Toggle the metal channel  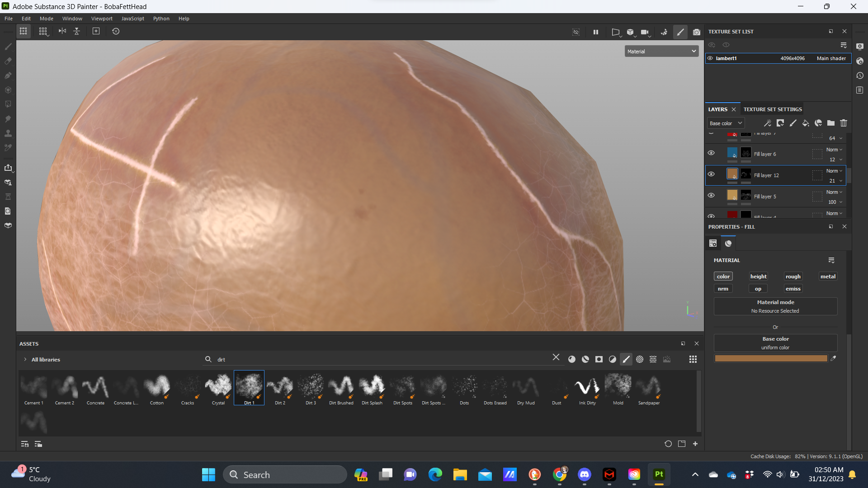click(828, 277)
